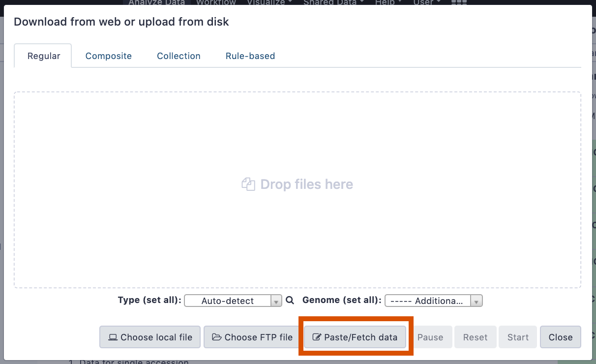
Task: Open the Help menu
Action: [x=387, y=2]
